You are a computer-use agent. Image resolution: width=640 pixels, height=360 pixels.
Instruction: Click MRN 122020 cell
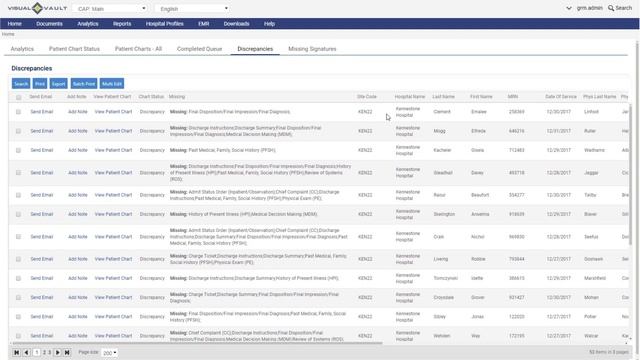517,317
